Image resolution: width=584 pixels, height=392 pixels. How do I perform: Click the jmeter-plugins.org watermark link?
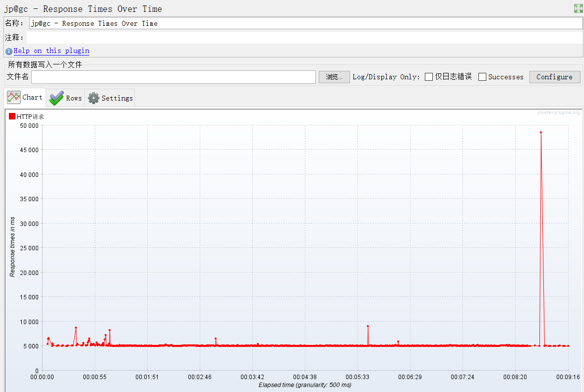coord(559,112)
